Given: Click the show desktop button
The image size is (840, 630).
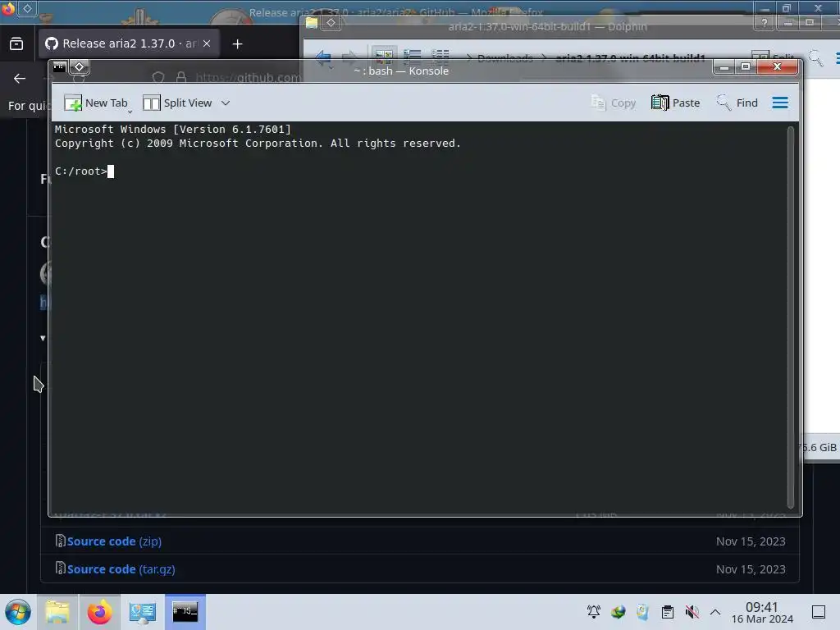Looking at the screenshot, I should point(819,612).
